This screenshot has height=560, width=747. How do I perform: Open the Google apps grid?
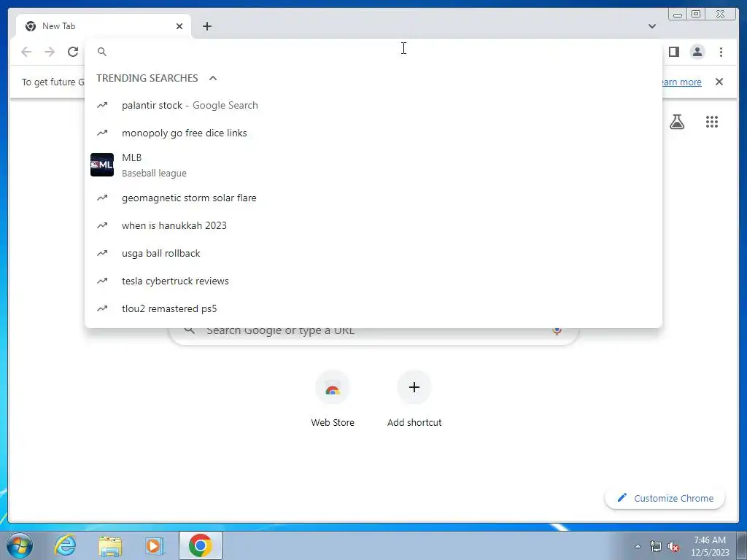click(712, 122)
